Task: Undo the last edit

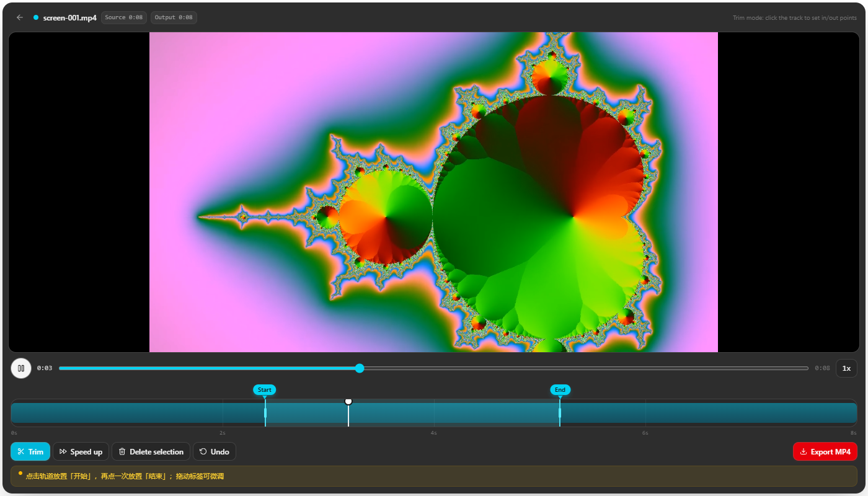Action: (215, 451)
